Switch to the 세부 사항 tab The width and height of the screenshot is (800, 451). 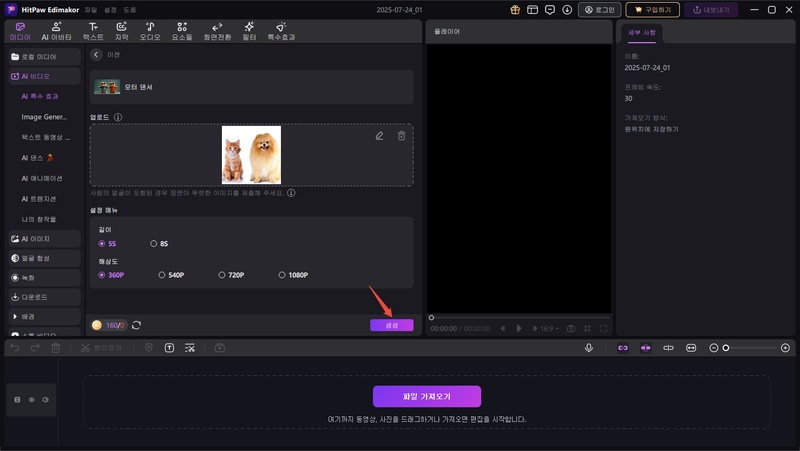(641, 33)
